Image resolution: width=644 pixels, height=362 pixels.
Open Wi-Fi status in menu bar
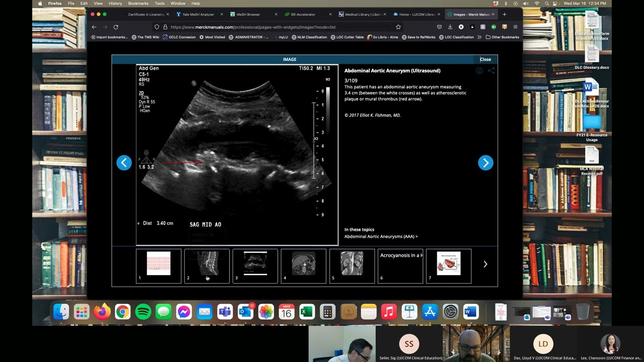click(x=537, y=4)
